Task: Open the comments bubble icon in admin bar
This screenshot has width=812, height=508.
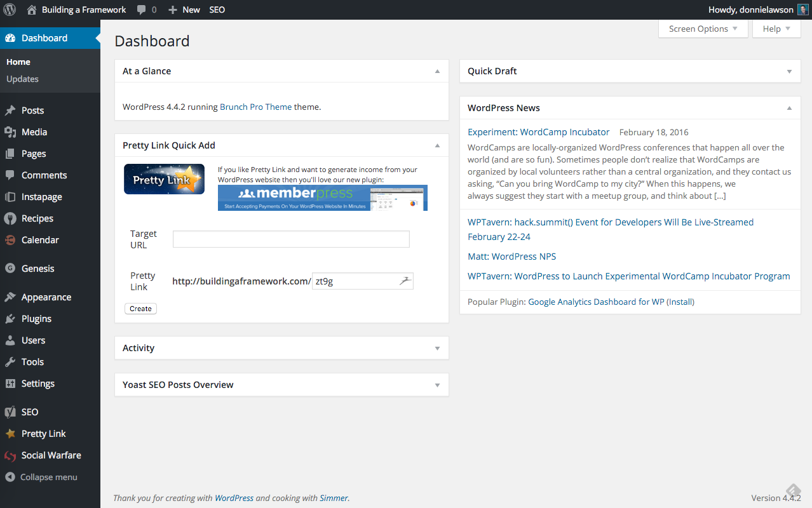Action: tap(142, 10)
